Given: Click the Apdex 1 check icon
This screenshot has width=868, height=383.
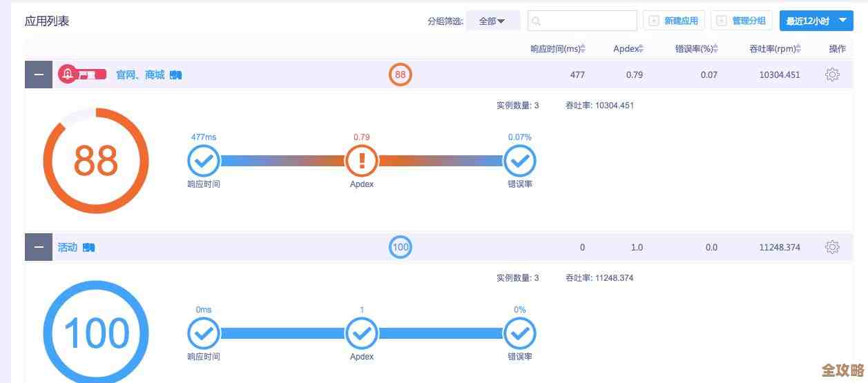Looking at the screenshot, I should tap(362, 334).
